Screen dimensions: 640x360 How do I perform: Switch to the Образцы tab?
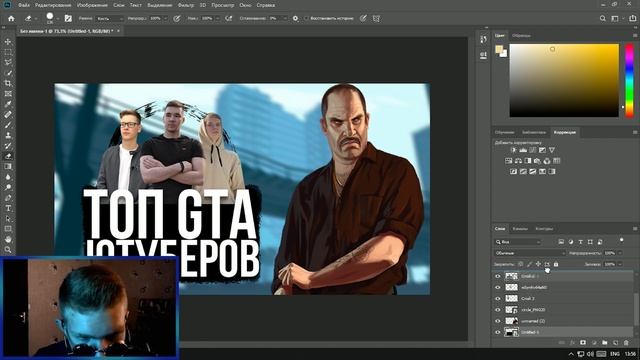point(521,36)
